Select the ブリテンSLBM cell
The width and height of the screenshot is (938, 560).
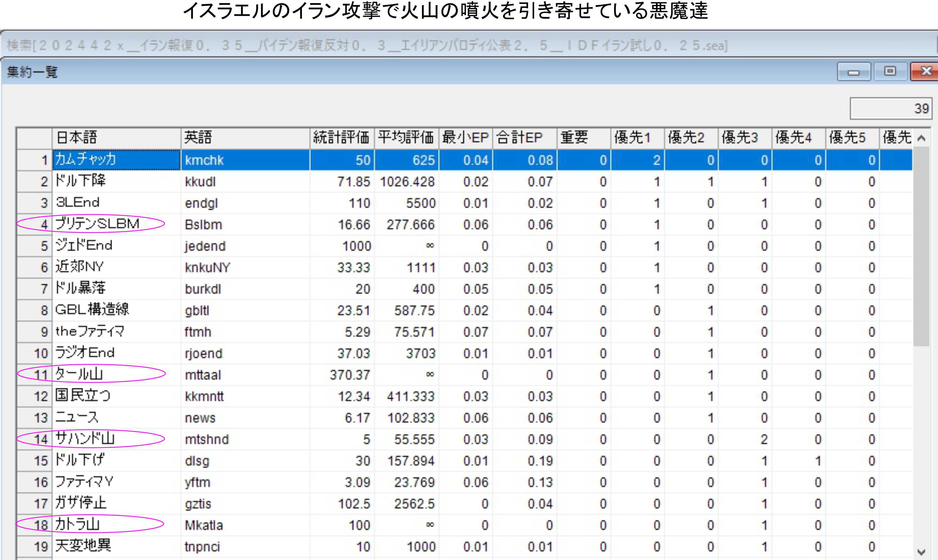point(117,225)
